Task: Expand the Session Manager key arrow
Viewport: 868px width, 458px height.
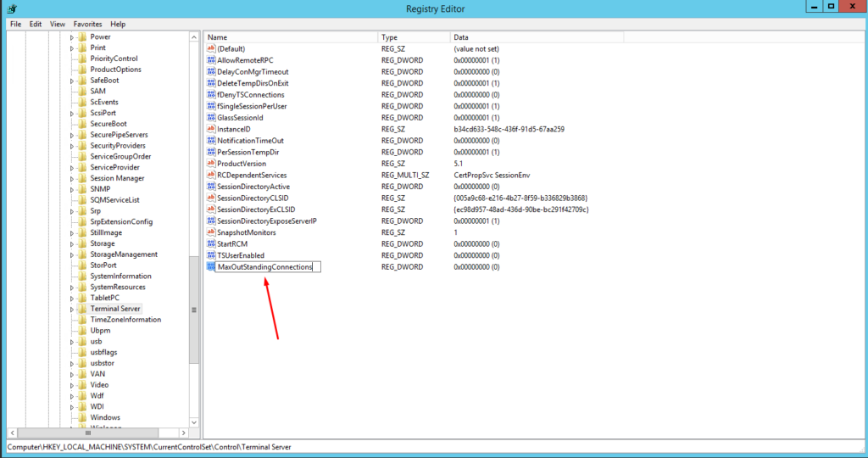Action: coord(72,178)
